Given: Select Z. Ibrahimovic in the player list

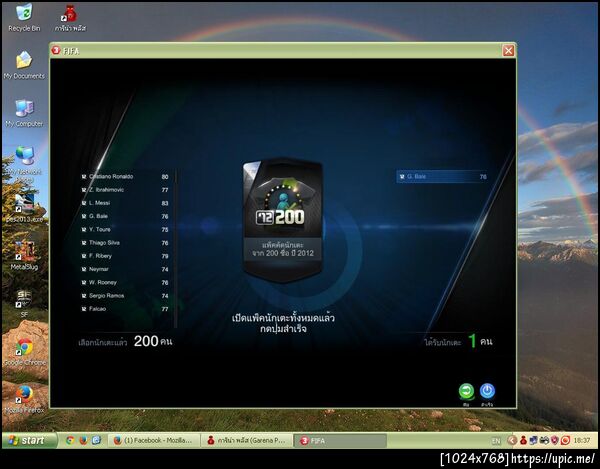Looking at the screenshot, I should pyautogui.click(x=125, y=190).
